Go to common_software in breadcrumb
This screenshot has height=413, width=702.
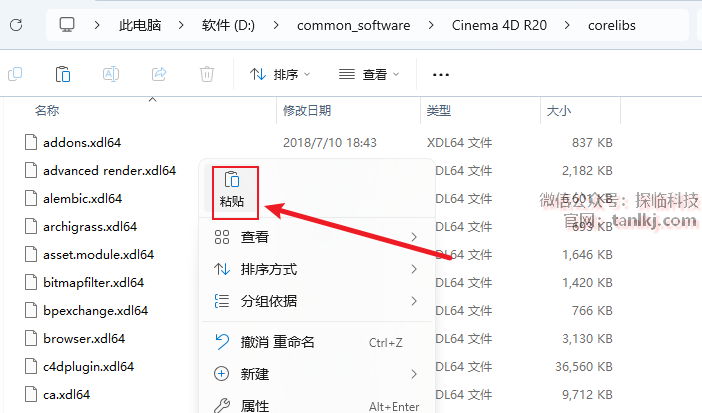coord(353,25)
